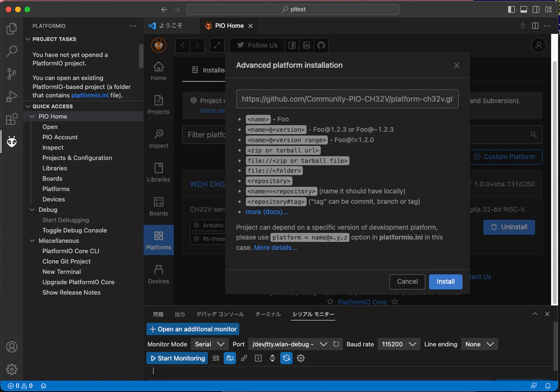Switch to the ターミナル panel tab
This screenshot has height=392, width=560.
pyautogui.click(x=268, y=314)
